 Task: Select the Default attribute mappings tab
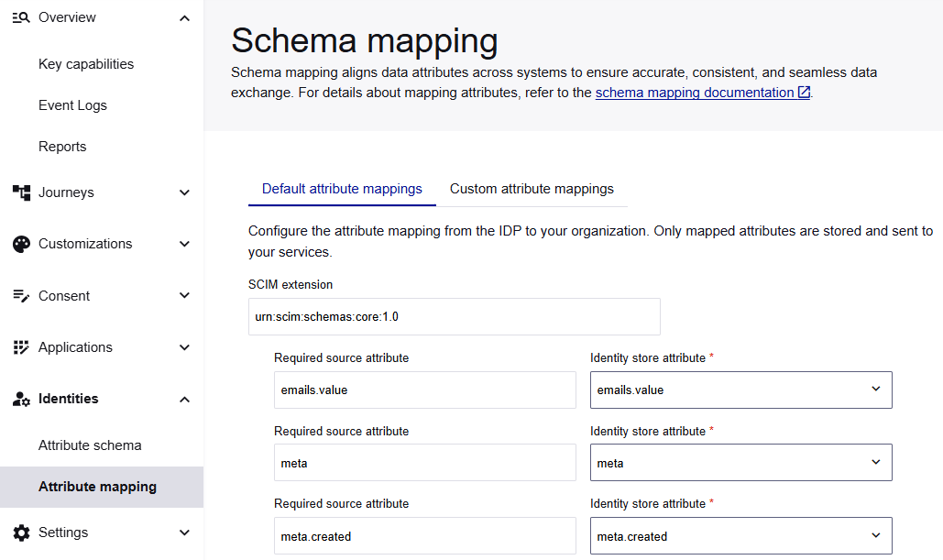coord(342,189)
